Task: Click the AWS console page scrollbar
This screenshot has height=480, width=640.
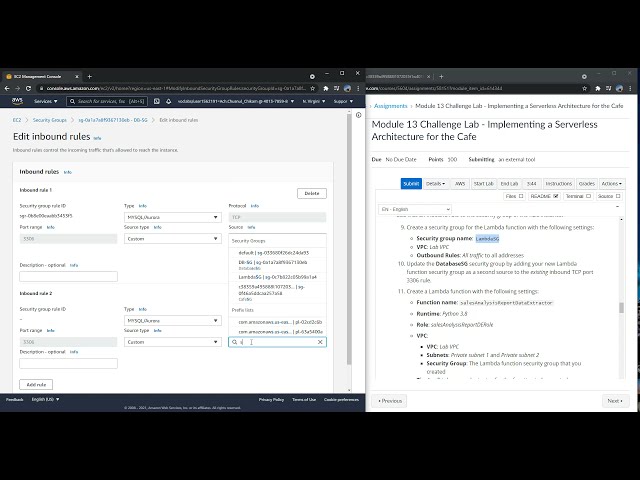Action: tap(349, 239)
